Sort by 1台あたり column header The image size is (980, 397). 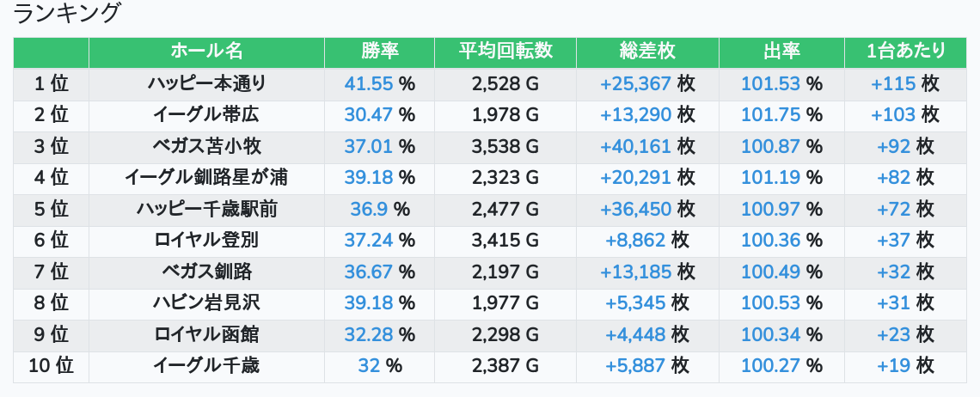click(905, 52)
